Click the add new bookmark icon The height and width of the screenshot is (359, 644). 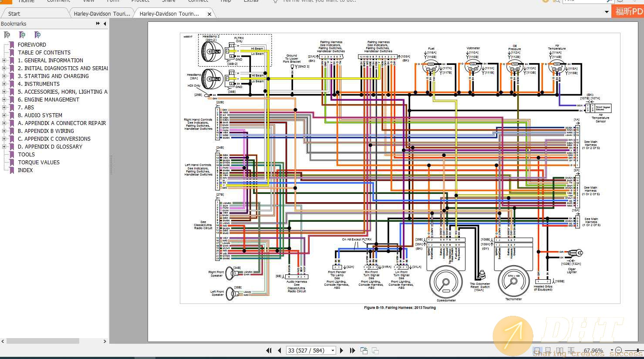tap(22, 35)
